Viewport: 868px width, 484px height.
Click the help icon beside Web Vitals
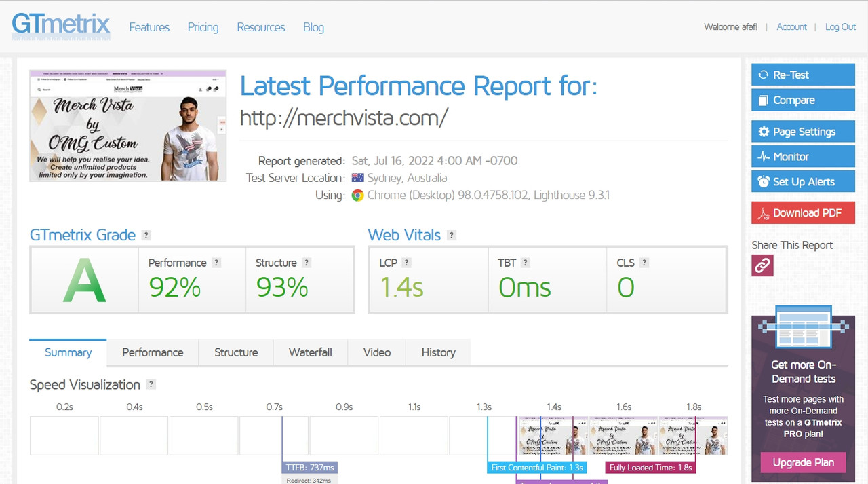(x=452, y=236)
